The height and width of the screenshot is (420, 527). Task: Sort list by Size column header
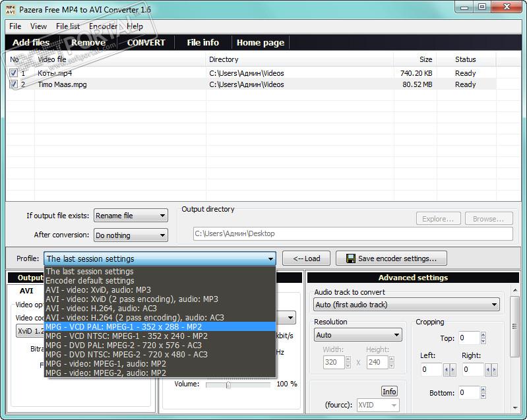point(415,59)
